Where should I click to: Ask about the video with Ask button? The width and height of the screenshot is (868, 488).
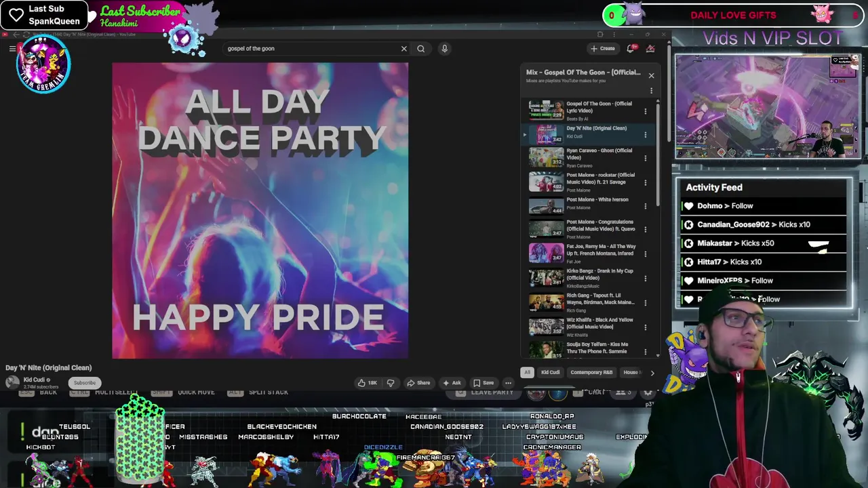tap(452, 383)
